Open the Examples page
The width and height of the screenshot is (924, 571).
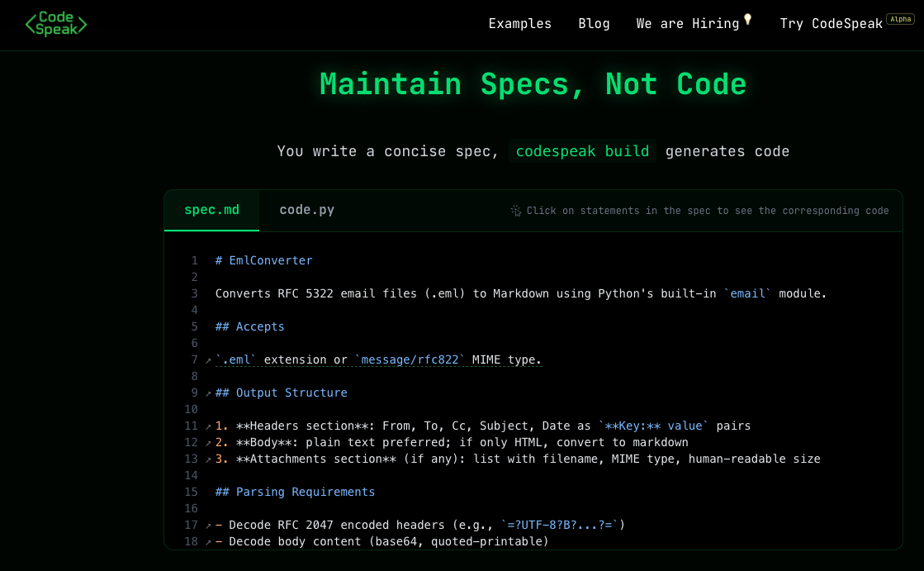tap(519, 24)
